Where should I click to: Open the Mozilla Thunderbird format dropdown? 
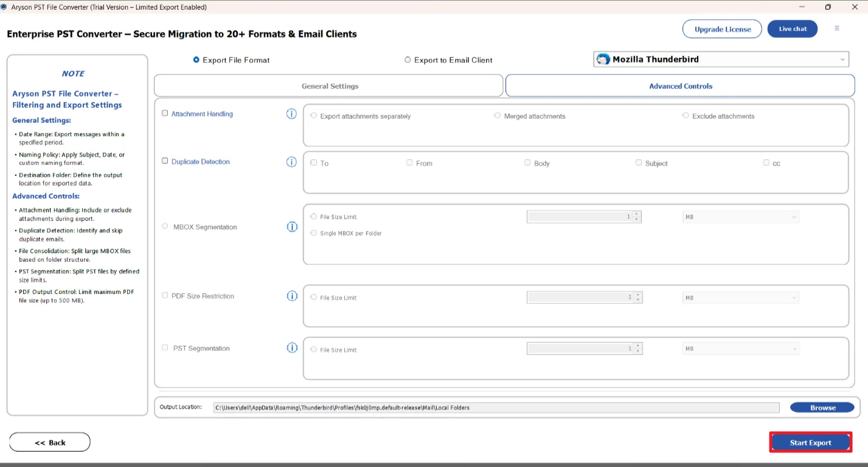(721, 59)
